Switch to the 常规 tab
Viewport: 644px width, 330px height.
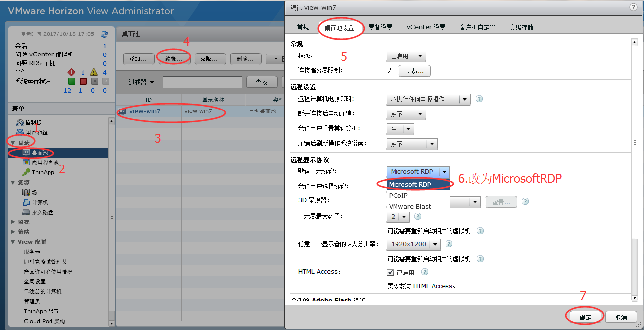(303, 27)
